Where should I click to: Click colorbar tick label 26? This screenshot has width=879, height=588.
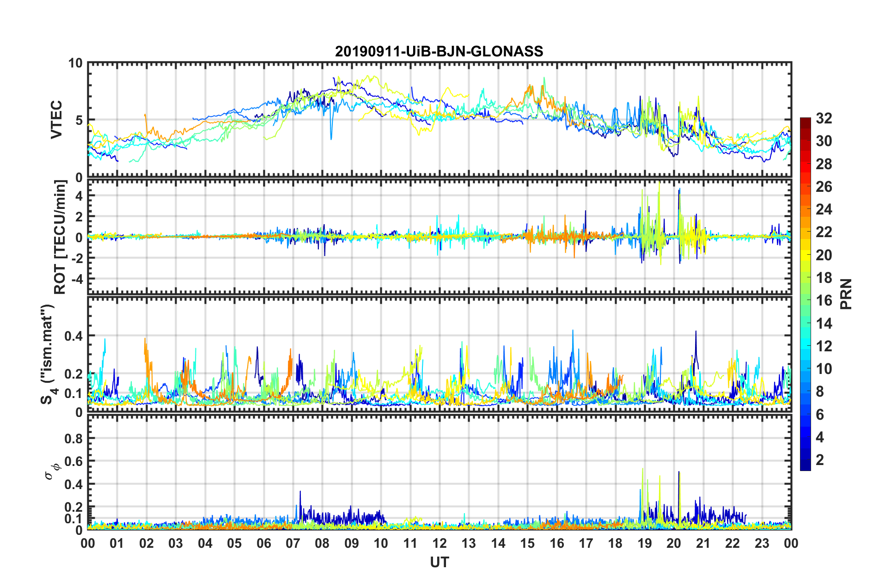pos(824,187)
